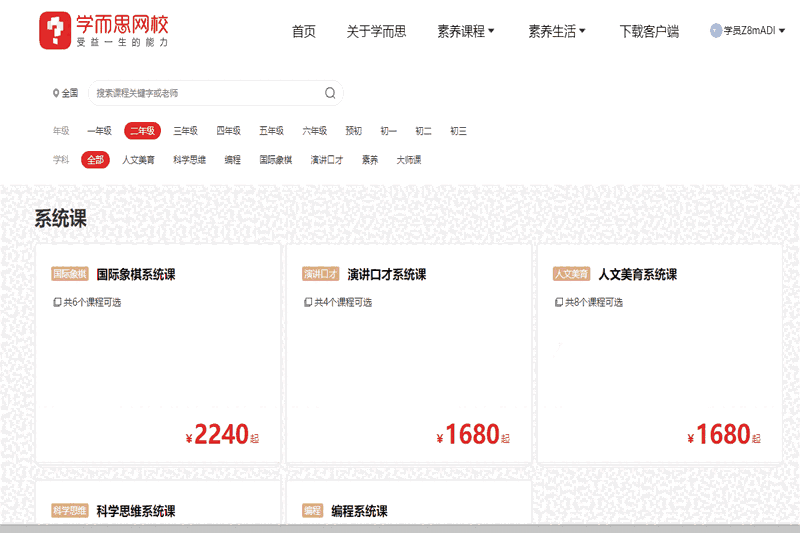Open 下载客户端 page

[649, 31]
